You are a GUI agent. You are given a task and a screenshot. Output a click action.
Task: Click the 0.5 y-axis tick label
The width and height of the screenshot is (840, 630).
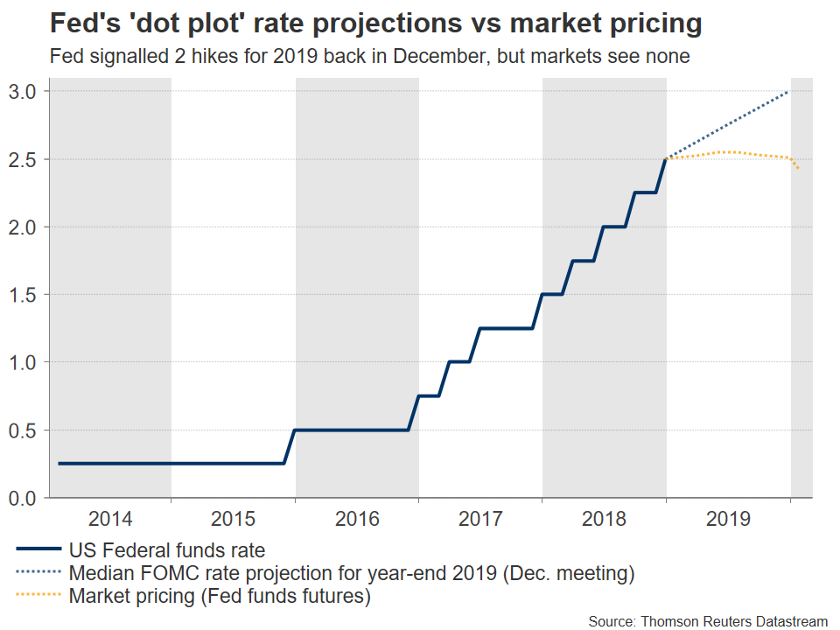[24, 430]
